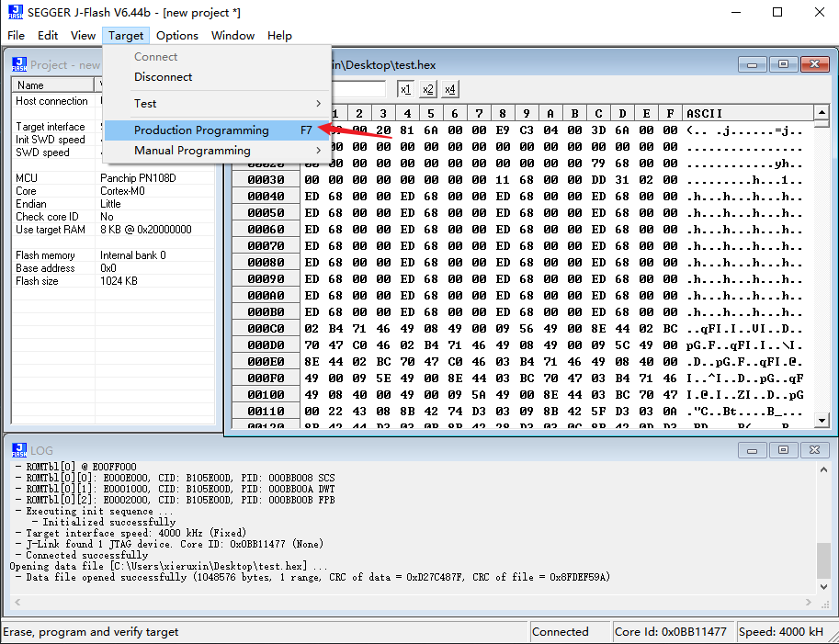
Task: Open the Options menu
Action: [177, 35]
